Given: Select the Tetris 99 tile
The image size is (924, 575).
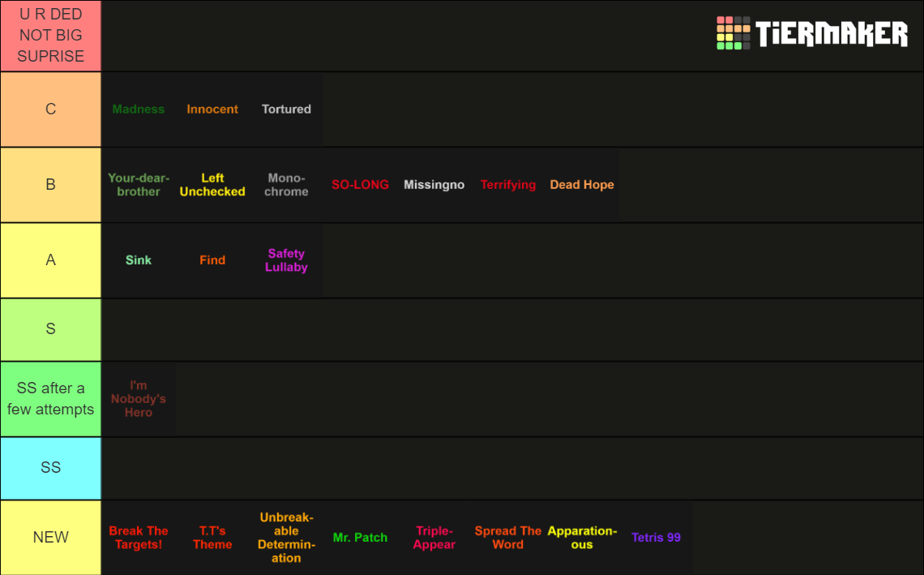Looking at the screenshot, I should 656,537.
